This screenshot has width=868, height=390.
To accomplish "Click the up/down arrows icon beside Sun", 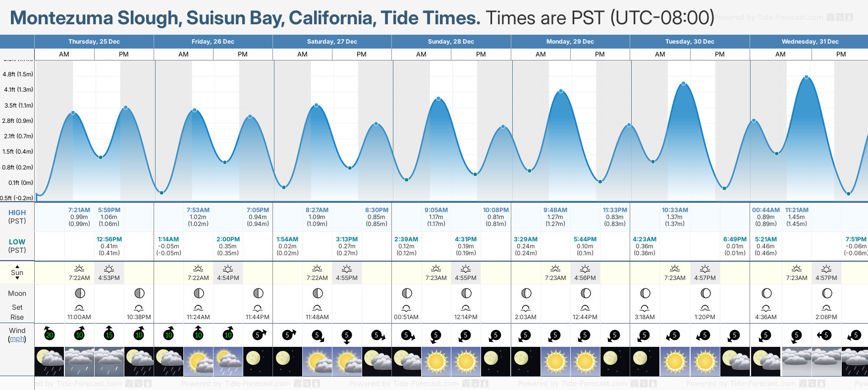I will [x=17, y=272].
